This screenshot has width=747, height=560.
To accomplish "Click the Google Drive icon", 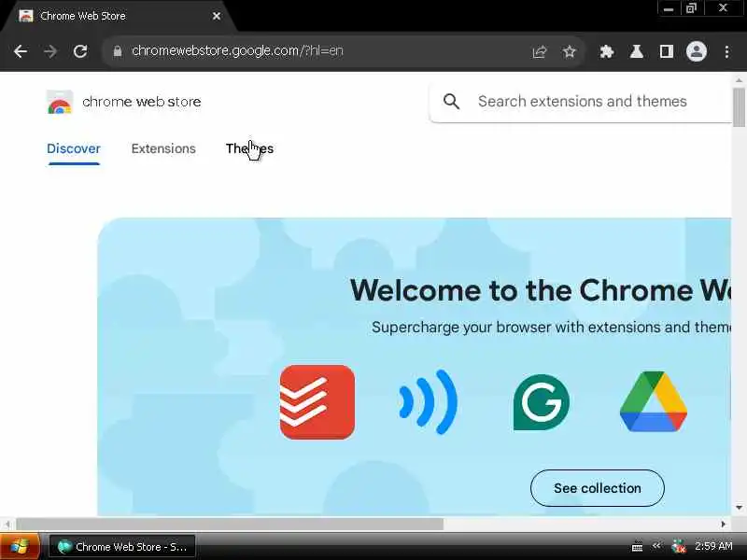I will (x=653, y=402).
